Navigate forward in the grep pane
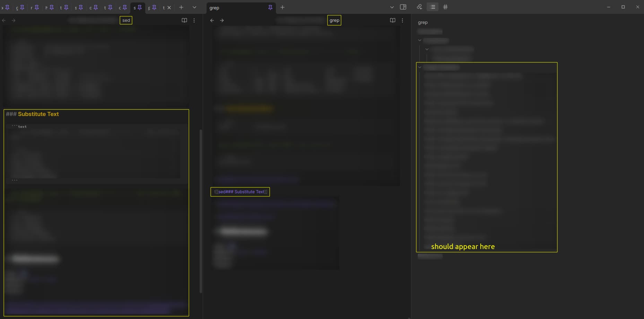This screenshot has width=644, height=319. 222,20
